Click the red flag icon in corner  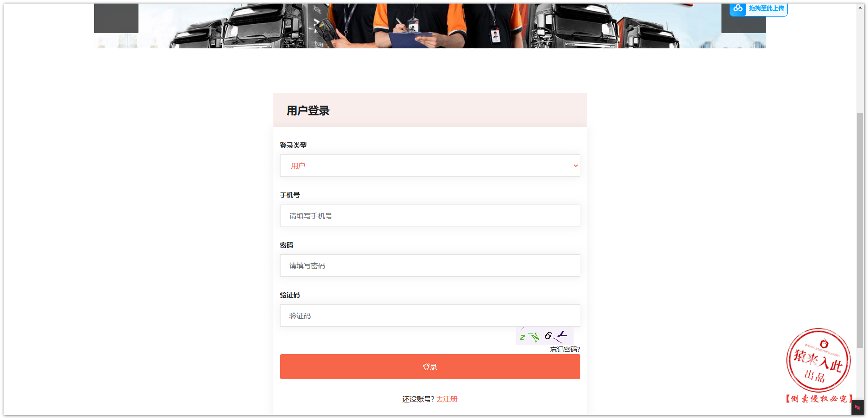pos(857,407)
